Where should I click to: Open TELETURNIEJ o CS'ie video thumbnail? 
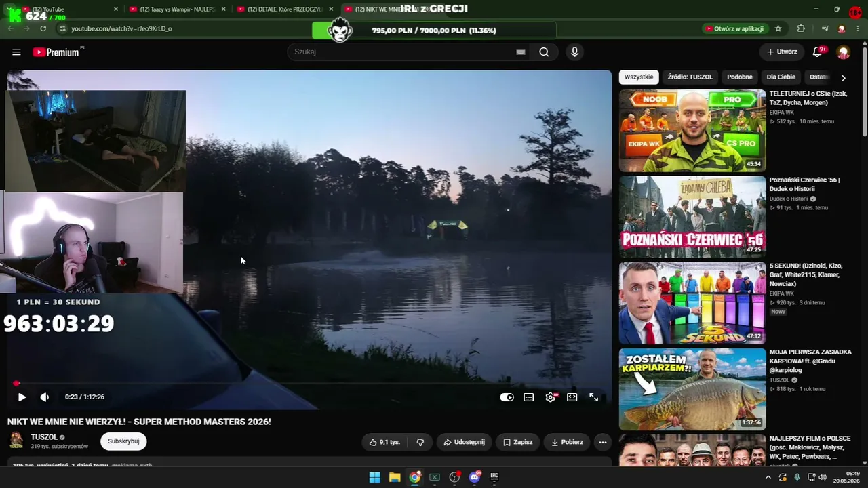692,131
